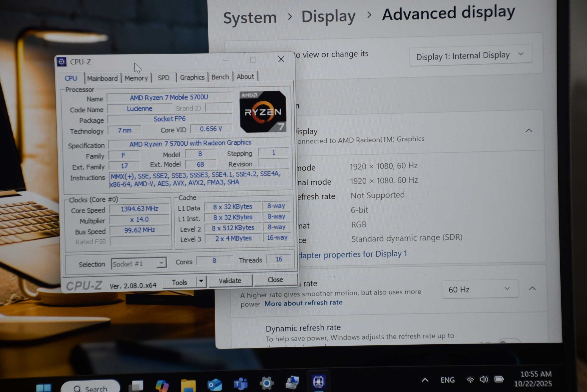Click the Settings gear taskbar icon
587x392 pixels.
(x=266, y=383)
